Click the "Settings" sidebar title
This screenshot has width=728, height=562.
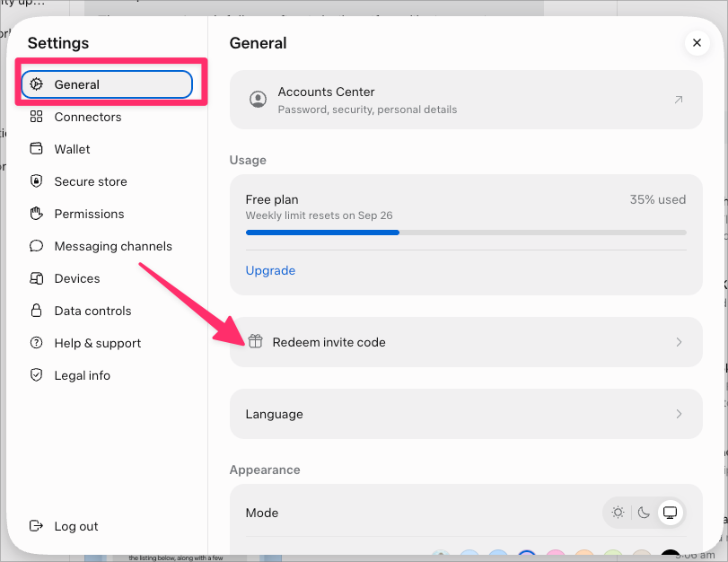click(58, 43)
